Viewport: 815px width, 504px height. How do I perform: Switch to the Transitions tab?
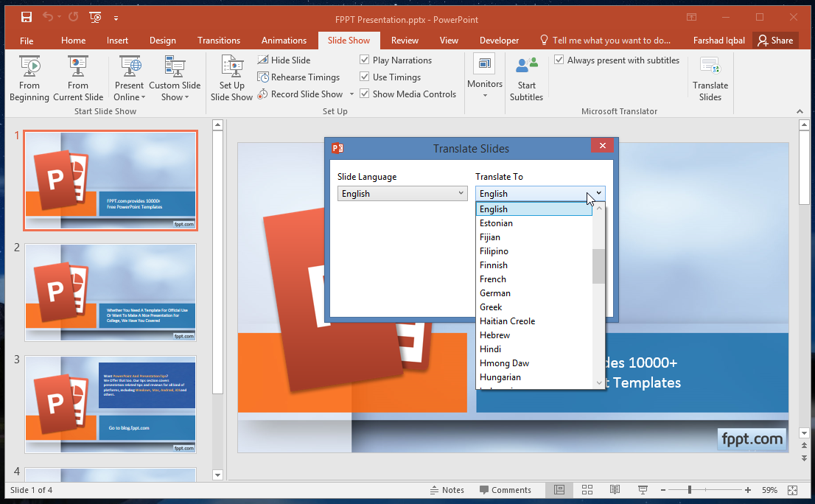(x=219, y=41)
